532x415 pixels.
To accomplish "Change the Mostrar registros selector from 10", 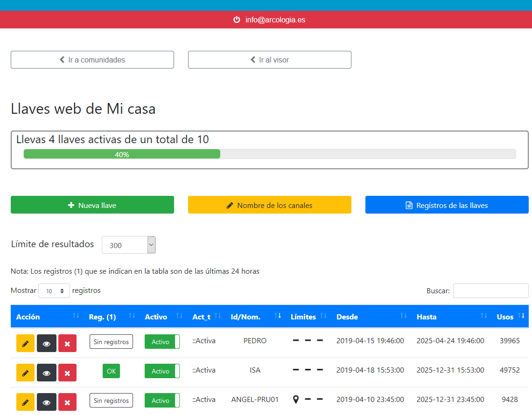I will [54, 290].
